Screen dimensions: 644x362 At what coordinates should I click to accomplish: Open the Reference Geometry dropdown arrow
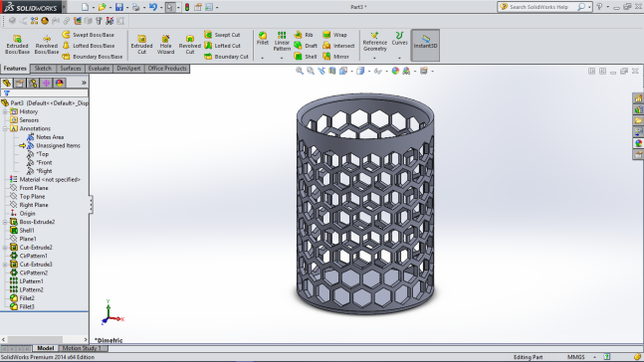374,59
